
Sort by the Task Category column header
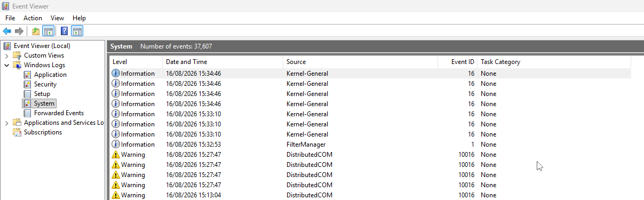[x=554, y=62]
